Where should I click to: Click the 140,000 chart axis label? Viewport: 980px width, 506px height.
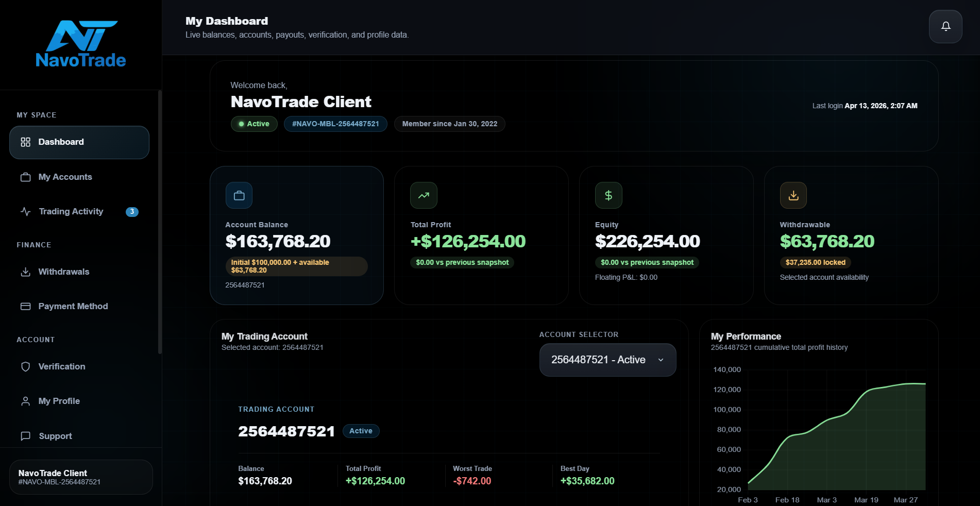click(x=726, y=369)
